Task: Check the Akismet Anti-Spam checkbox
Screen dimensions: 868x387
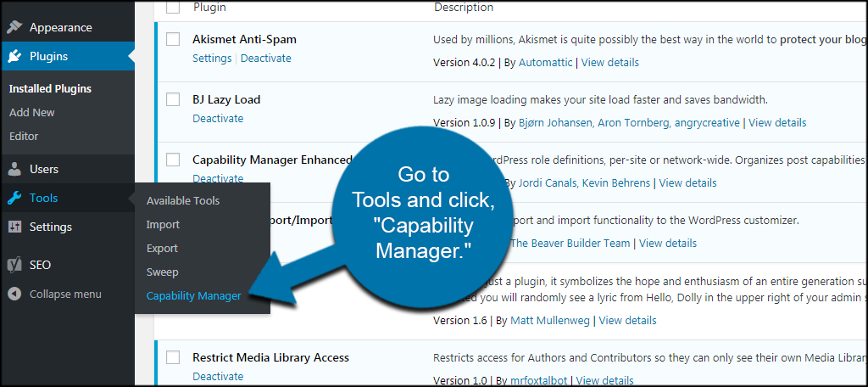Action: [173, 39]
